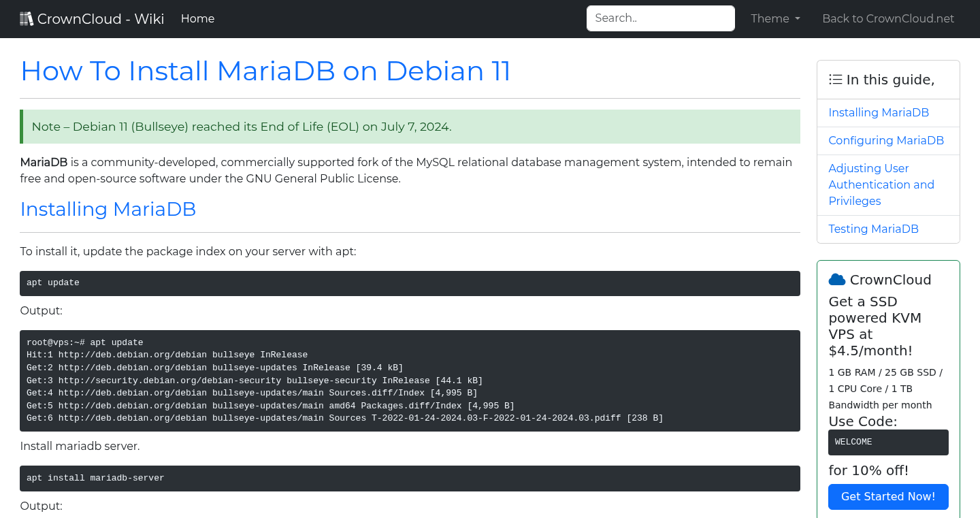Click the apt update terminal output block

(410, 381)
